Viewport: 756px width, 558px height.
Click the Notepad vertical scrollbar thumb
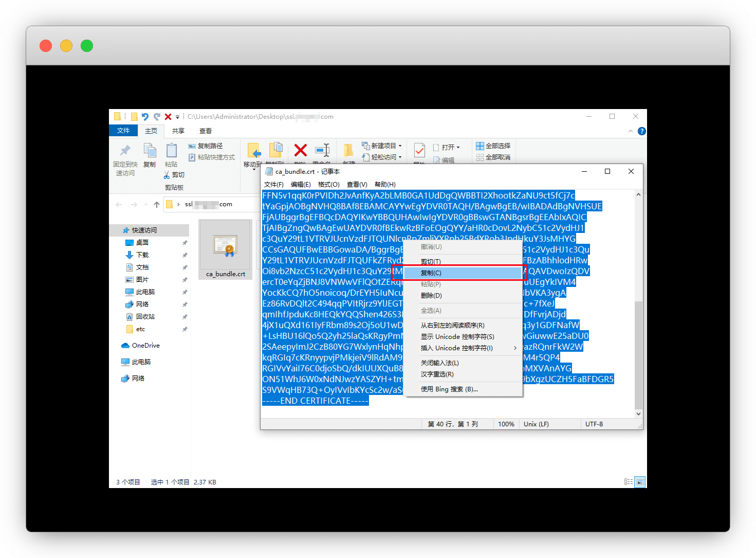pyautogui.click(x=638, y=355)
